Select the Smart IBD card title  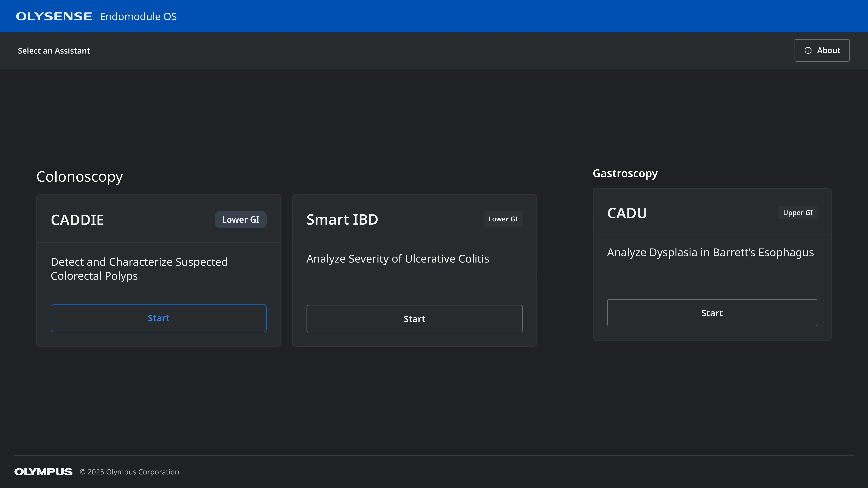[x=342, y=219]
